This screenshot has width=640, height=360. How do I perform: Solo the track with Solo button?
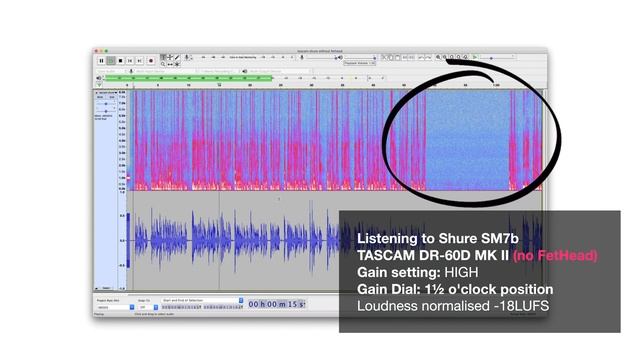(111, 98)
